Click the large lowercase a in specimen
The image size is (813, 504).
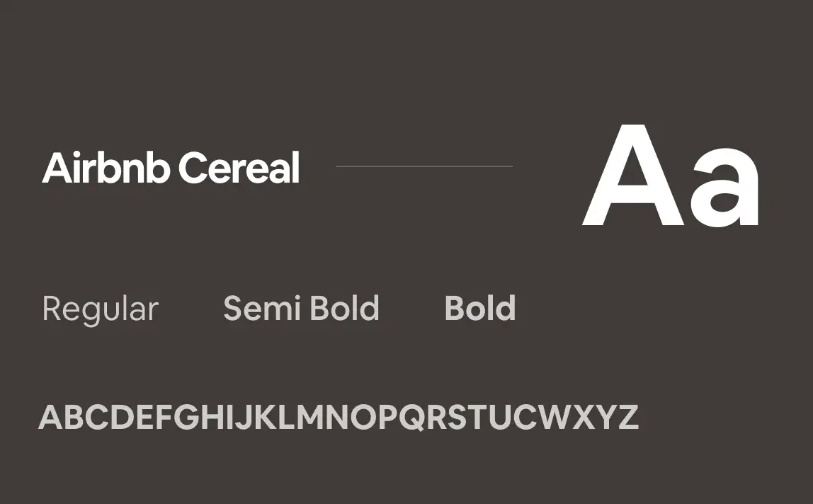(x=724, y=188)
